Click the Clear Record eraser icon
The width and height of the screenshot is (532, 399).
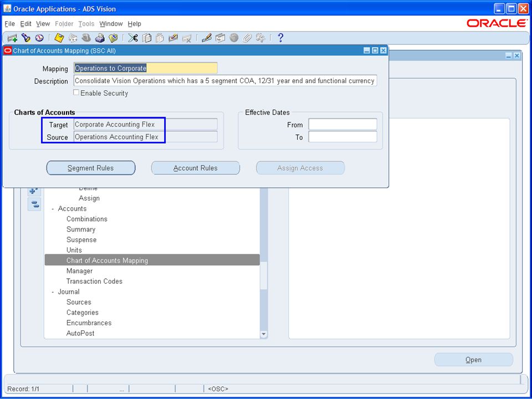click(x=173, y=38)
